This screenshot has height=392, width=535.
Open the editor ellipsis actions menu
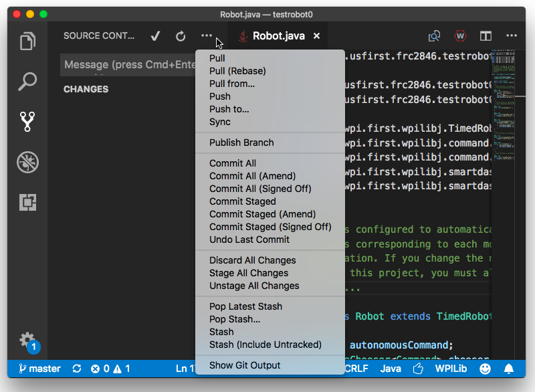tap(512, 36)
